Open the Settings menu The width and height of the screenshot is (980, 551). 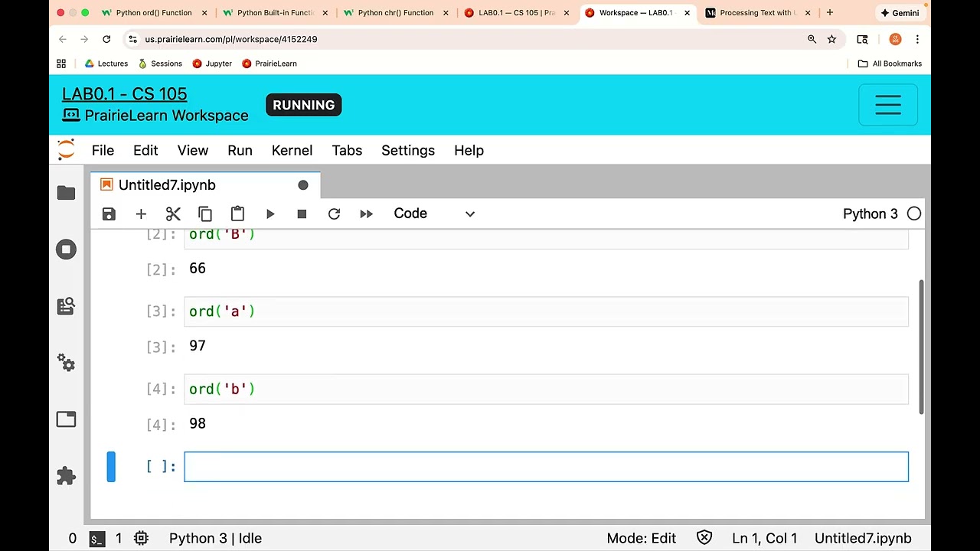[408, 150]
